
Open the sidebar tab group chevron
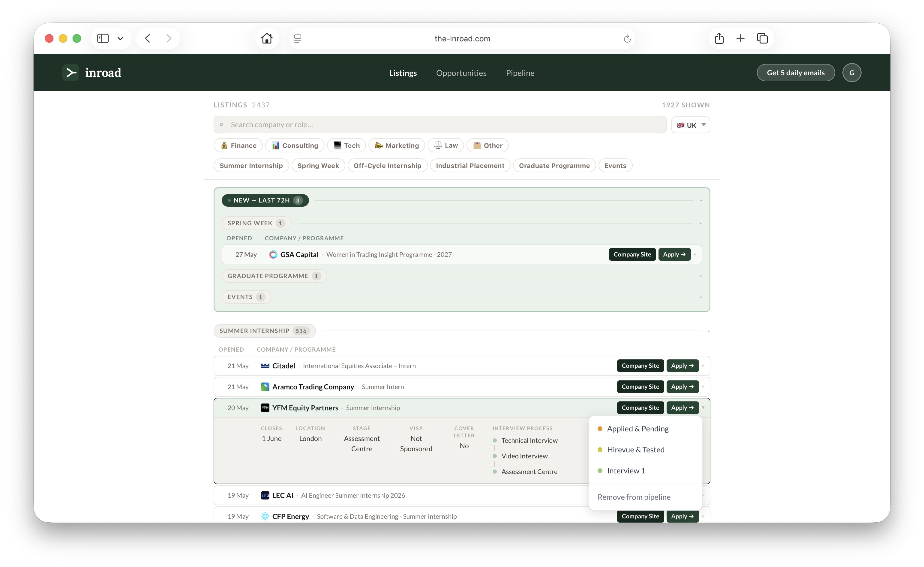point(120,38)
